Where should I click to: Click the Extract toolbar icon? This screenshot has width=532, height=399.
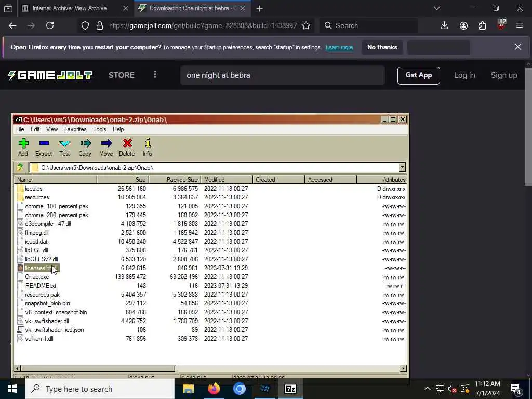coord(44,147)
